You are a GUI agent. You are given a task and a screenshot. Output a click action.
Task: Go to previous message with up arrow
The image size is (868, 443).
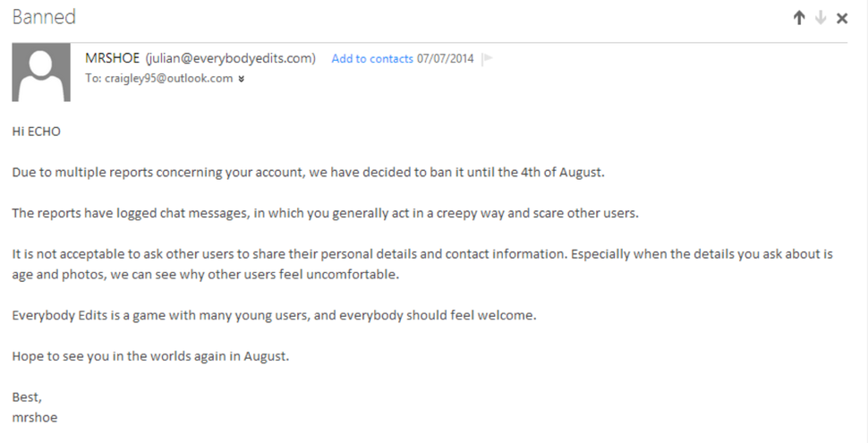pyautogui.click(x=799, y=18)
